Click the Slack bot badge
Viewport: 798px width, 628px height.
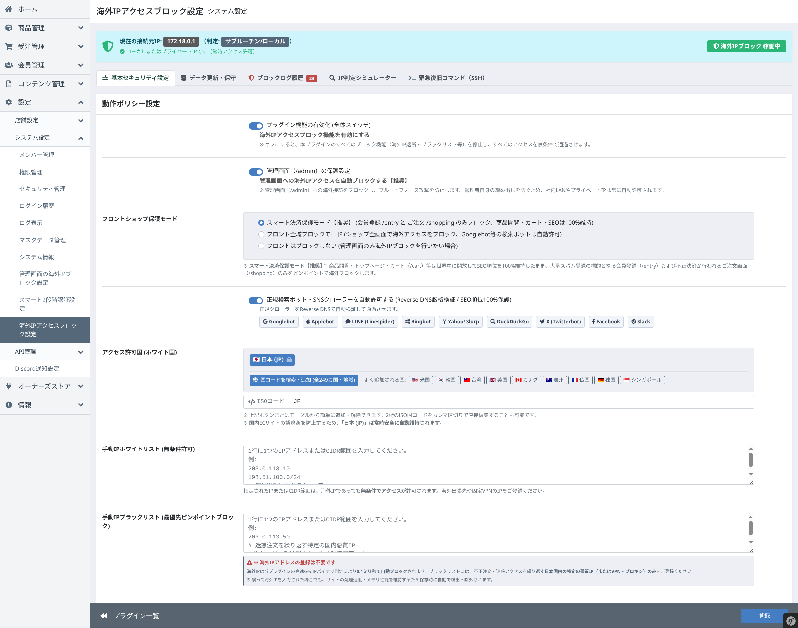pos(641,322)
